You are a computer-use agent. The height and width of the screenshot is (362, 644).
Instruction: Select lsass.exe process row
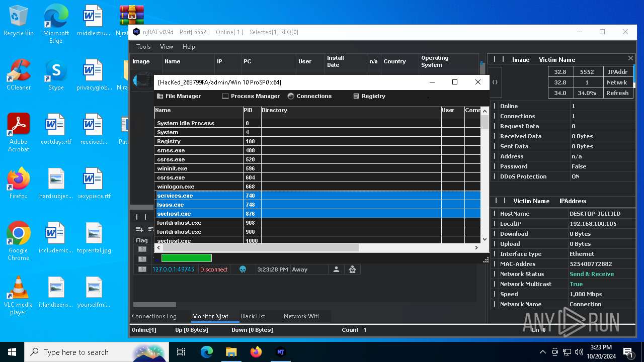318,205
